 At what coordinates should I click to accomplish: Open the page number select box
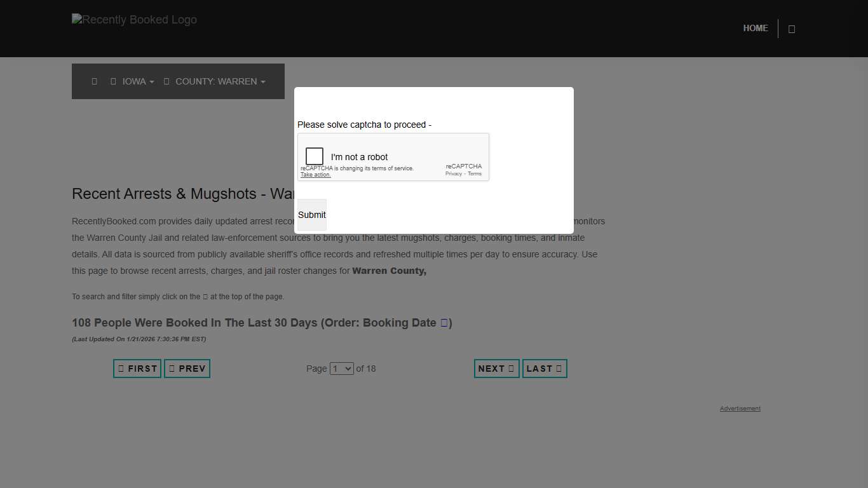pos(341,369)
